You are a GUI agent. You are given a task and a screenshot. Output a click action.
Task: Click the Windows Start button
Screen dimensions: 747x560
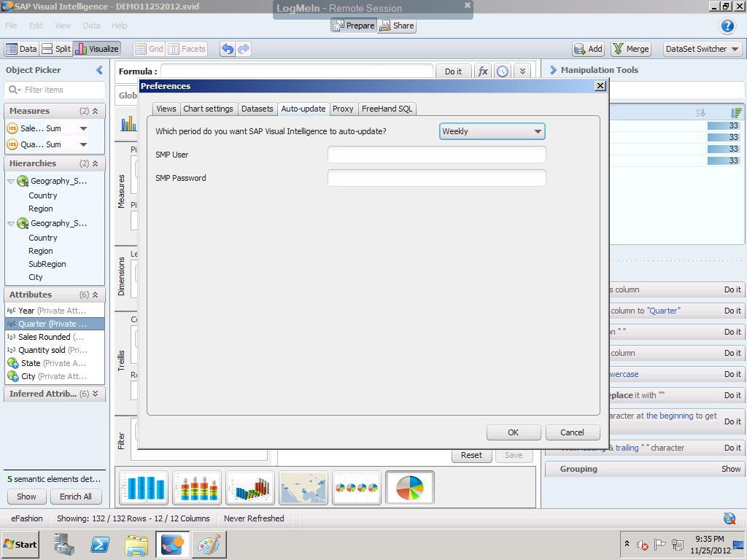pos(20,545)
